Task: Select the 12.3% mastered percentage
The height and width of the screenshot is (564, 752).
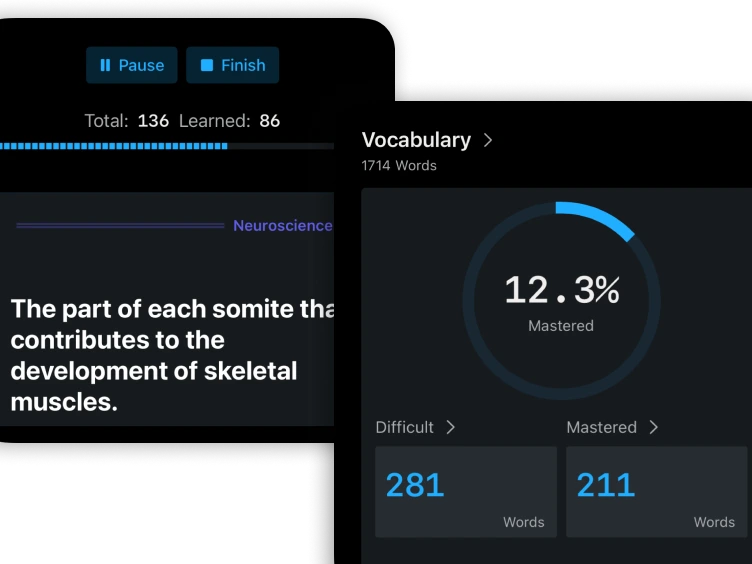Action: tap(561, 291)
